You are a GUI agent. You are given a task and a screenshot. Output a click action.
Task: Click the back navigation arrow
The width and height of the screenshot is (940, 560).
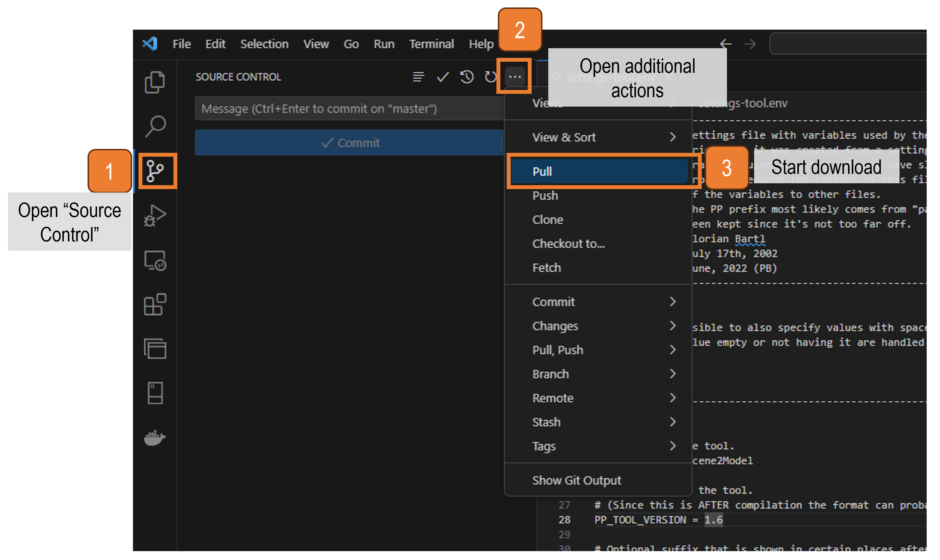(726, 44)
